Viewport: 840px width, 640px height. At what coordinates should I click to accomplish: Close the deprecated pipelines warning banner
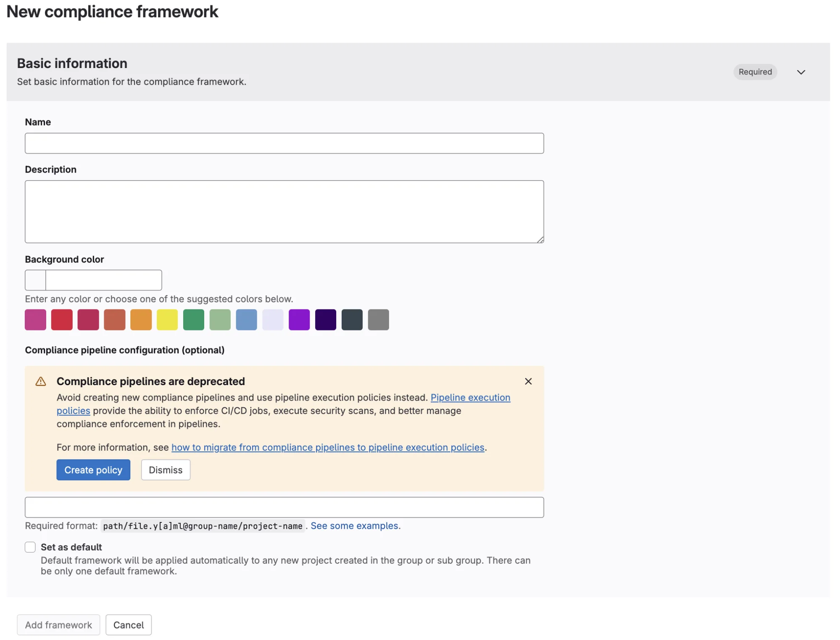pyautogui.click(x=528, y=381)
